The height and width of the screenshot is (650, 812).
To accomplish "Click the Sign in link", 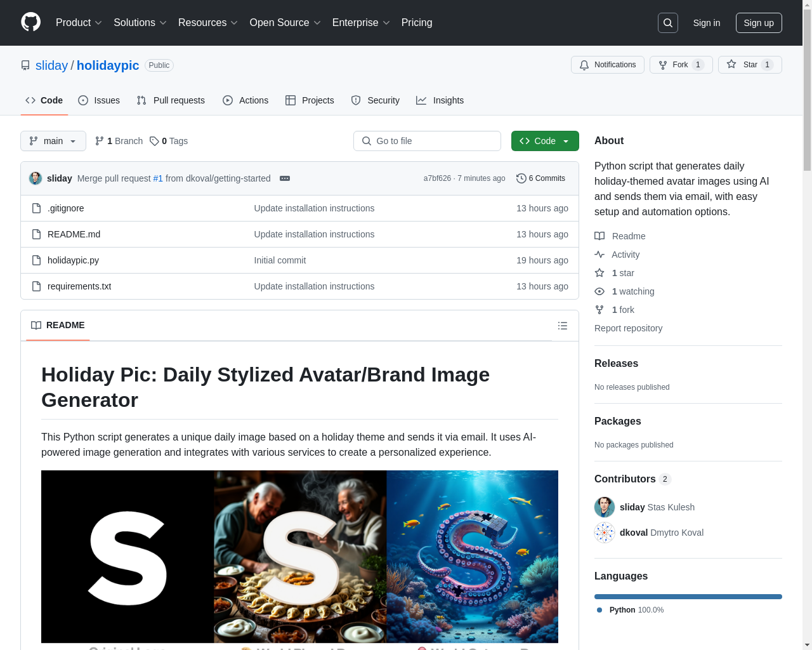I will click(707, 23).
